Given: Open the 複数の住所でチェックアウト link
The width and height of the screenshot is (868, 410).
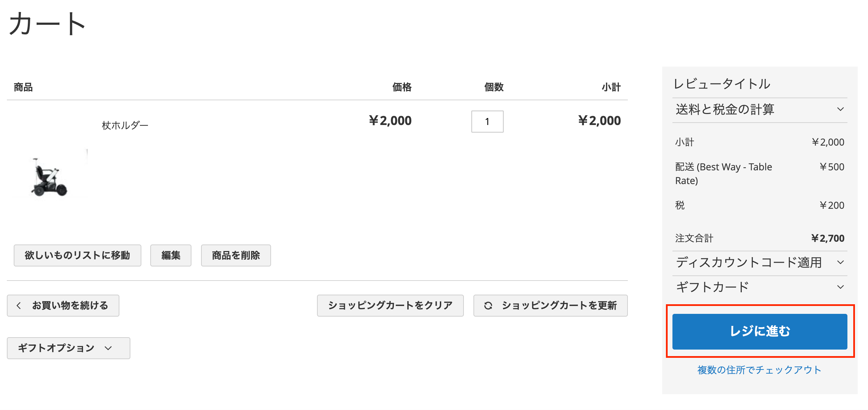Looking at the screenshot, I should 759,370.
